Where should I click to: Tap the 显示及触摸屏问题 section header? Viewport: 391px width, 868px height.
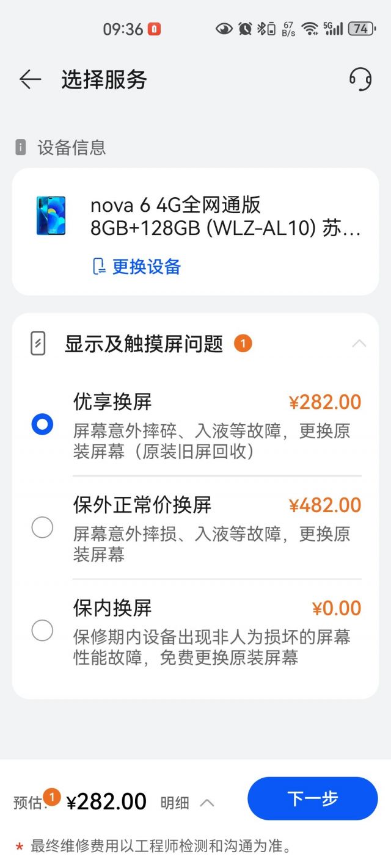[x=144, y=344]
